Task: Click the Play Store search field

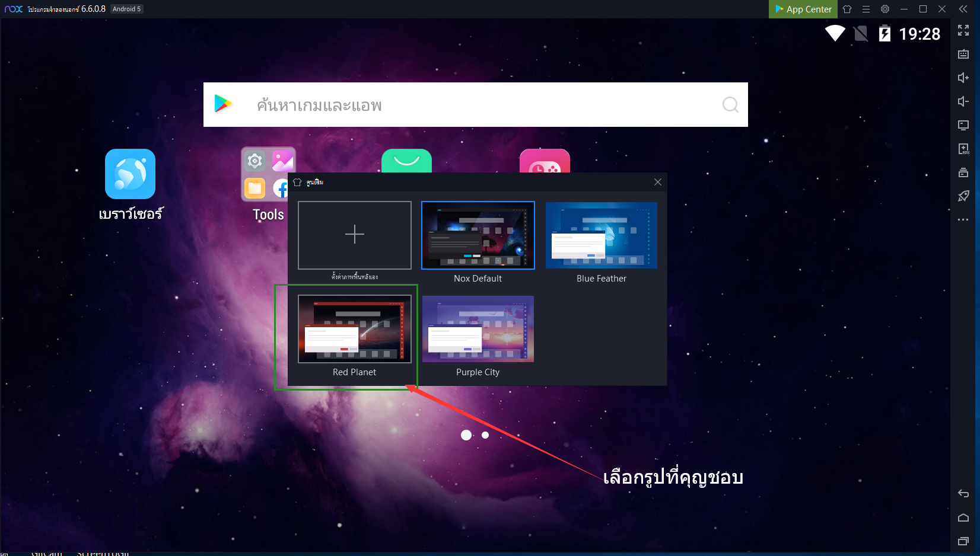Action: coord(475,105)
